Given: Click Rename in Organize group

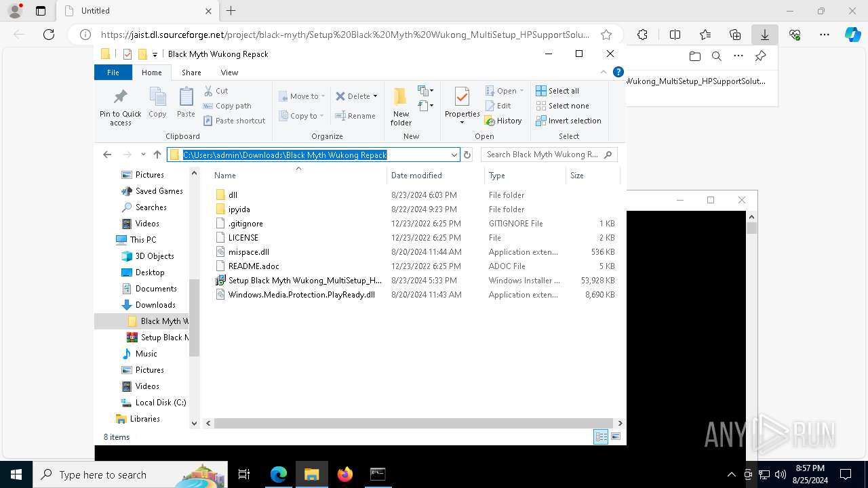Looking at the screenshot, I should [x=355, y=116].
